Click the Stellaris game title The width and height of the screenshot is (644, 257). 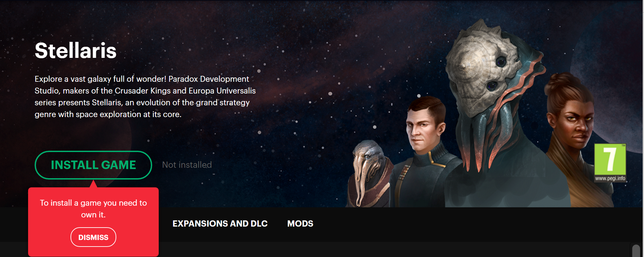75,51
